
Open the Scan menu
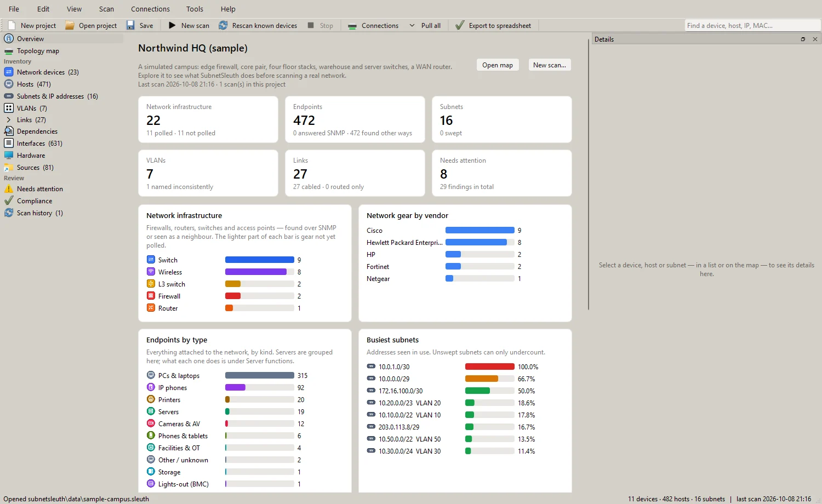coord(106,9)
